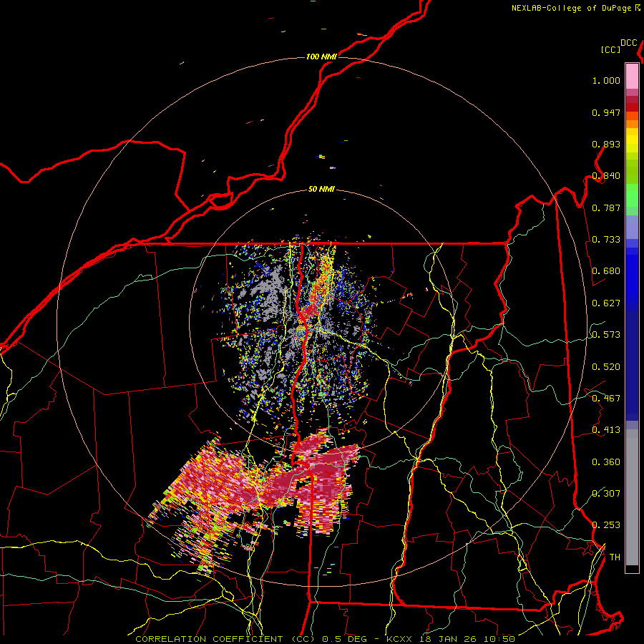The image size is (644, 644).
Task: Select the KCXX station identifier in caption
Action: click(399, 639)
